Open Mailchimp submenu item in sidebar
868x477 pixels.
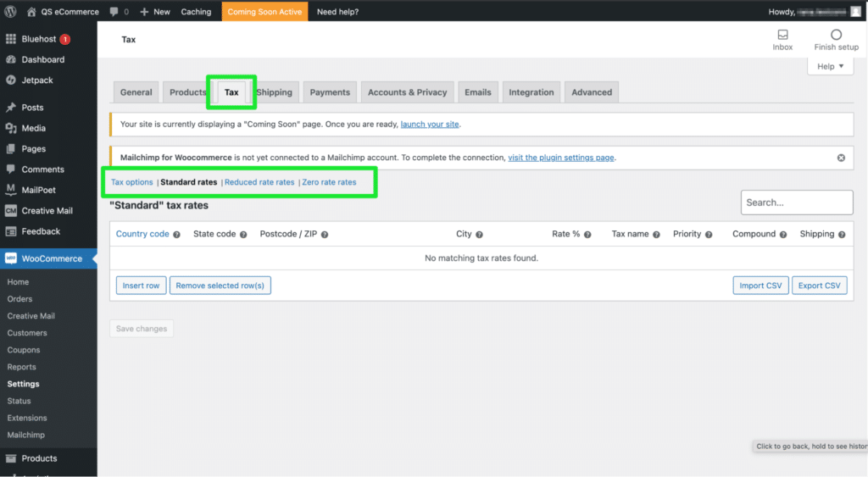point(26,435)
